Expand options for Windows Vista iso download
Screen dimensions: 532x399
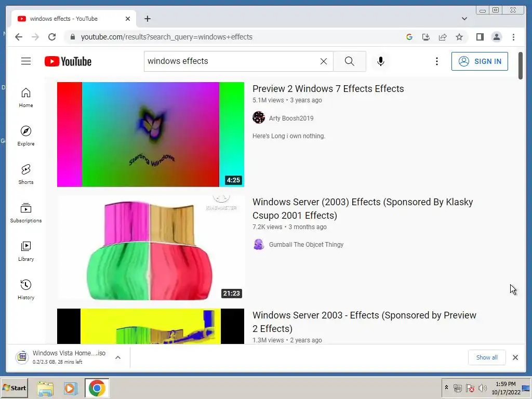point(118,357)
